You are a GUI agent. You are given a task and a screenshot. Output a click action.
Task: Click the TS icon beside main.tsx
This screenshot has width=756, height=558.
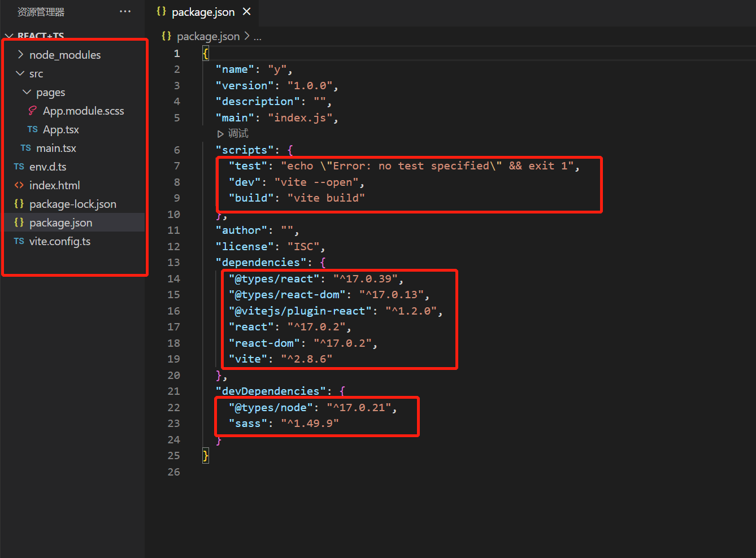(26, 148)
